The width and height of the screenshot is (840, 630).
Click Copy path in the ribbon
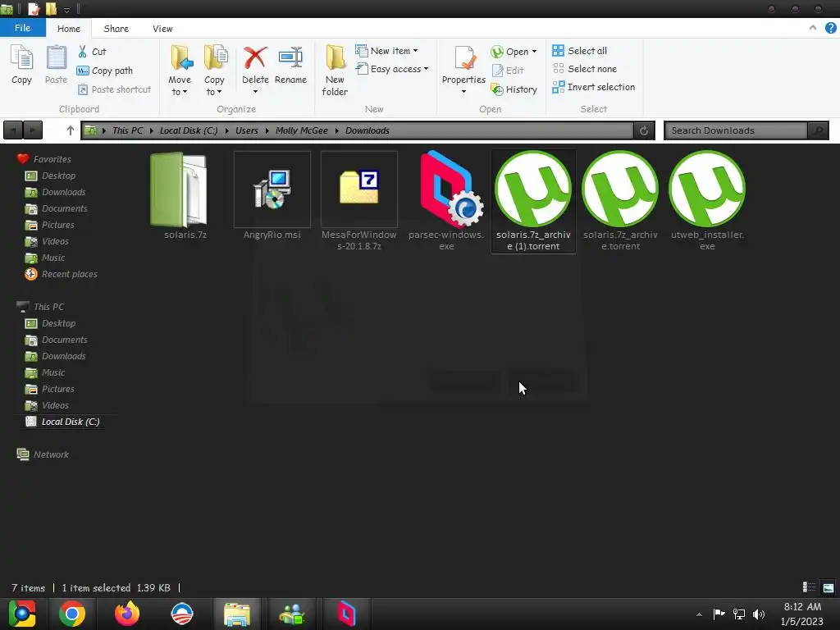pyautogui.click(x=105, y=71)
